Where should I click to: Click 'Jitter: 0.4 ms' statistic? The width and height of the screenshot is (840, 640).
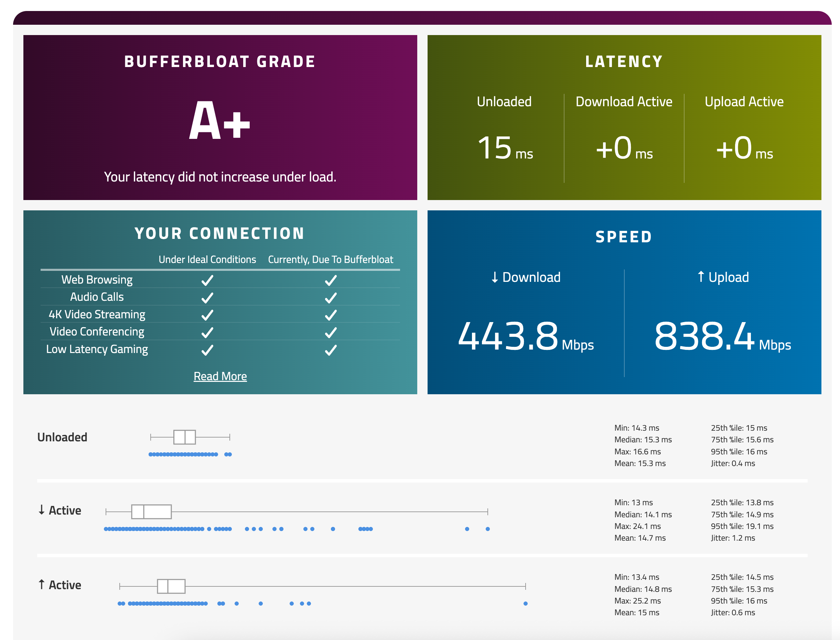point(733,463)
